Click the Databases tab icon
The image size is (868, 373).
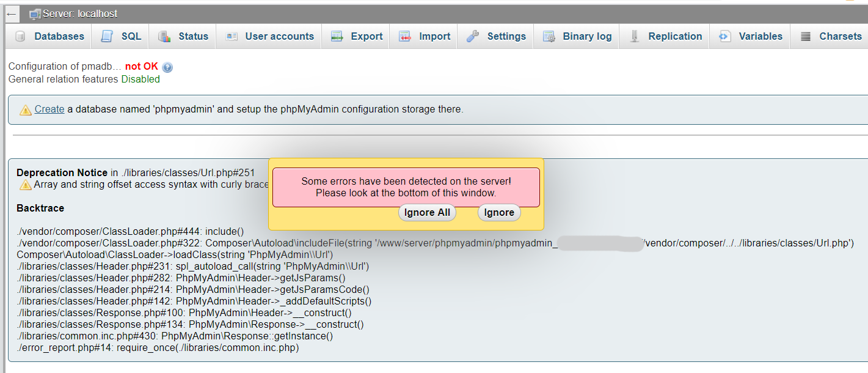click(x=20, y=37)
